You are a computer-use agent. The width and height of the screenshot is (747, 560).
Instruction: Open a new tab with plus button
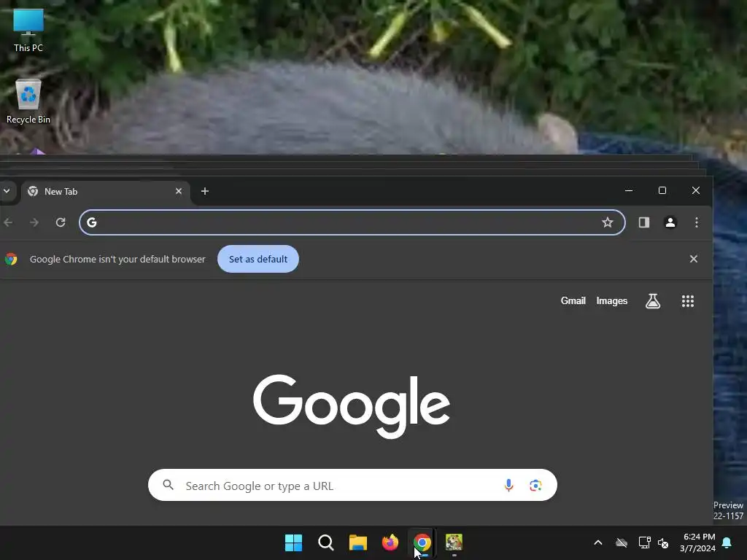(x=205, y=191)
